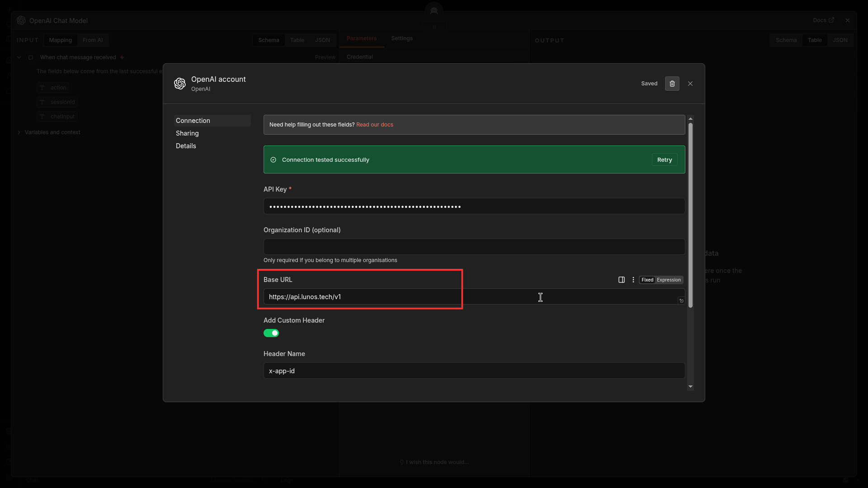
Task: Select From AI tab in the background Input panel
Action: (93, 40)
